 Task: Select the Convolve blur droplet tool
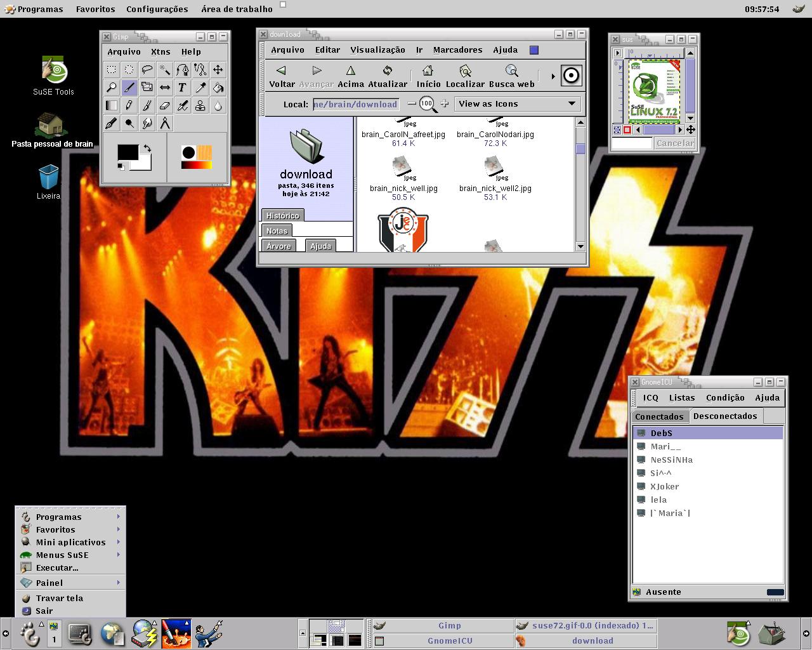(218, 105)
